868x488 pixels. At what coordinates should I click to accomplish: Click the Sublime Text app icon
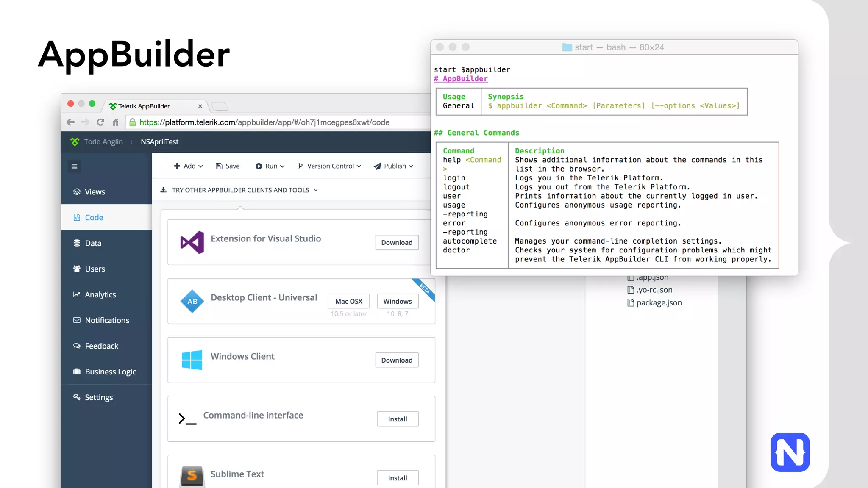[192, 477]
